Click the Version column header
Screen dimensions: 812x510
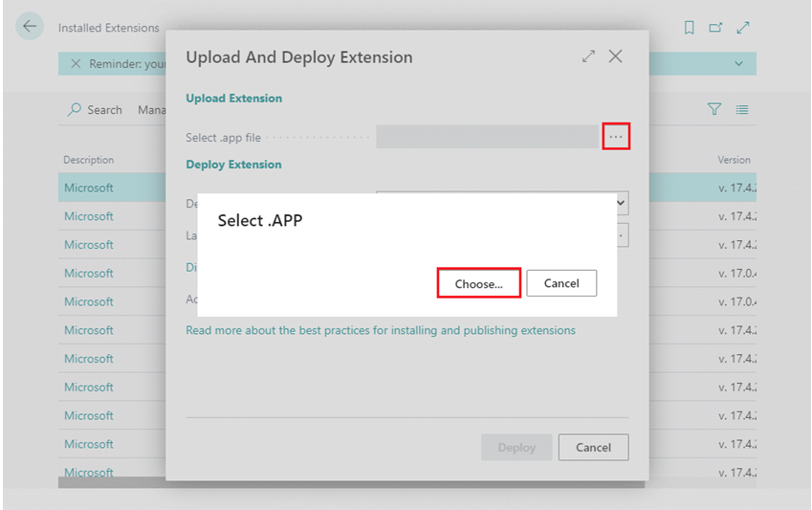point(734,160)
